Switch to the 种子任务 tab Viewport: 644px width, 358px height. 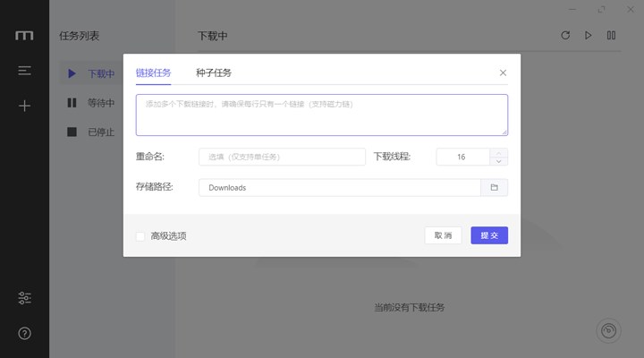pyautogui.click(x=214, y=72)
